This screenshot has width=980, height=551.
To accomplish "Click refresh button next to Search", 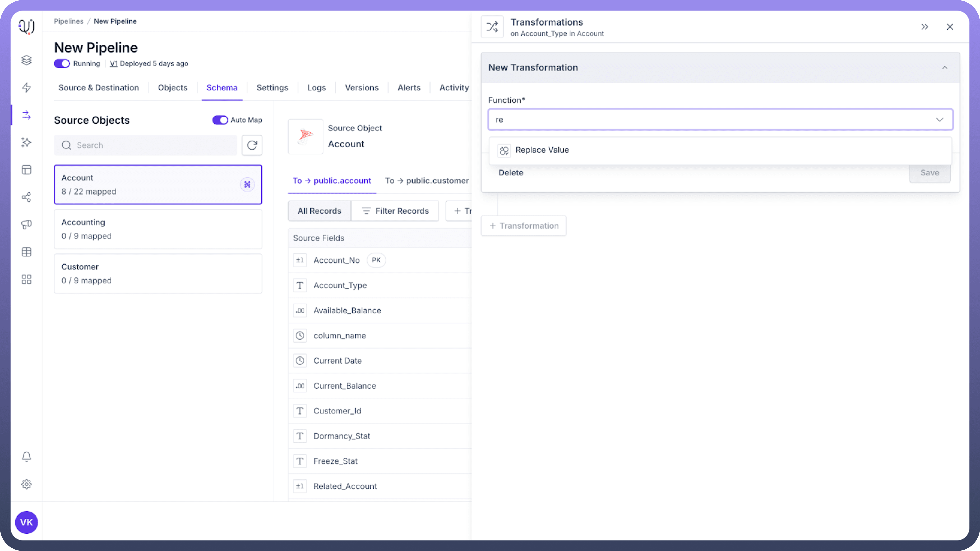I will (252, 145).
